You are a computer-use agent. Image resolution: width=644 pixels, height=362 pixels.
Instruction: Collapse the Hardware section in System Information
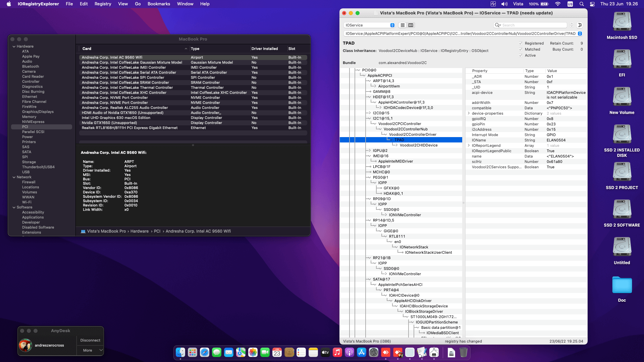[x=14, y=47]
